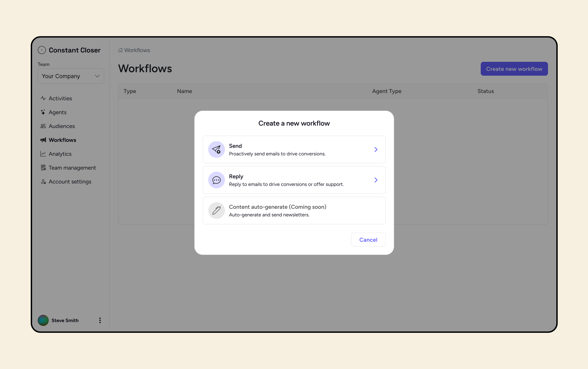Click the Workflows page heading
The height and width of the screenshot is (369, 588).
(145, 69)
